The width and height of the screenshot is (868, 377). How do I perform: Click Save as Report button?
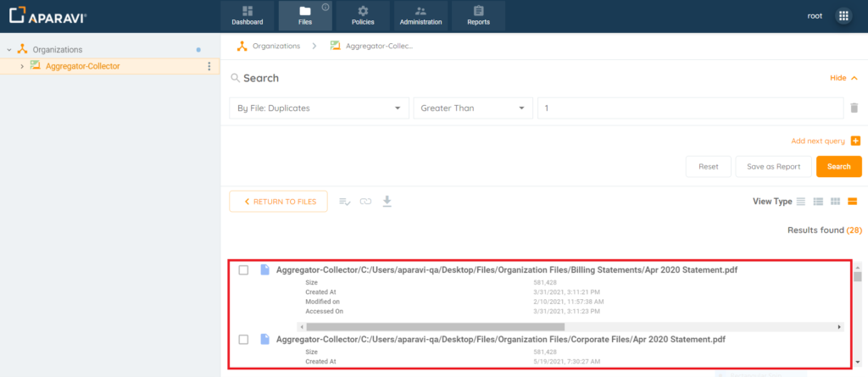click(773, 167)
